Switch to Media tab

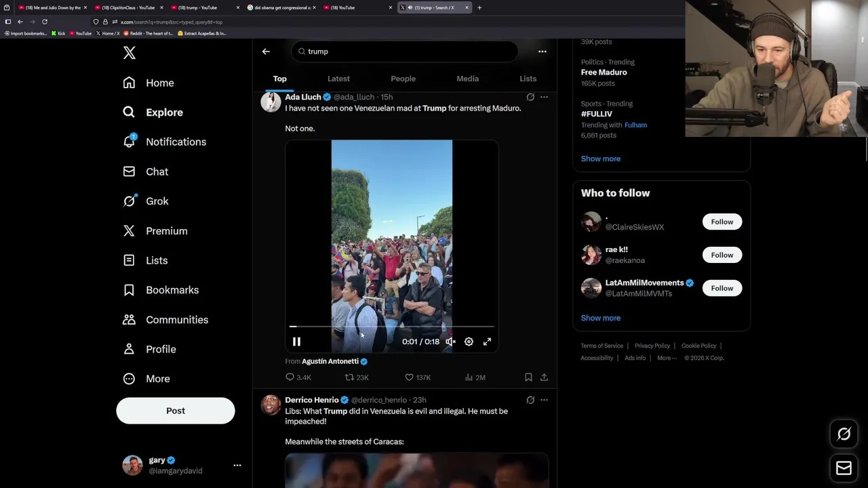467,79
